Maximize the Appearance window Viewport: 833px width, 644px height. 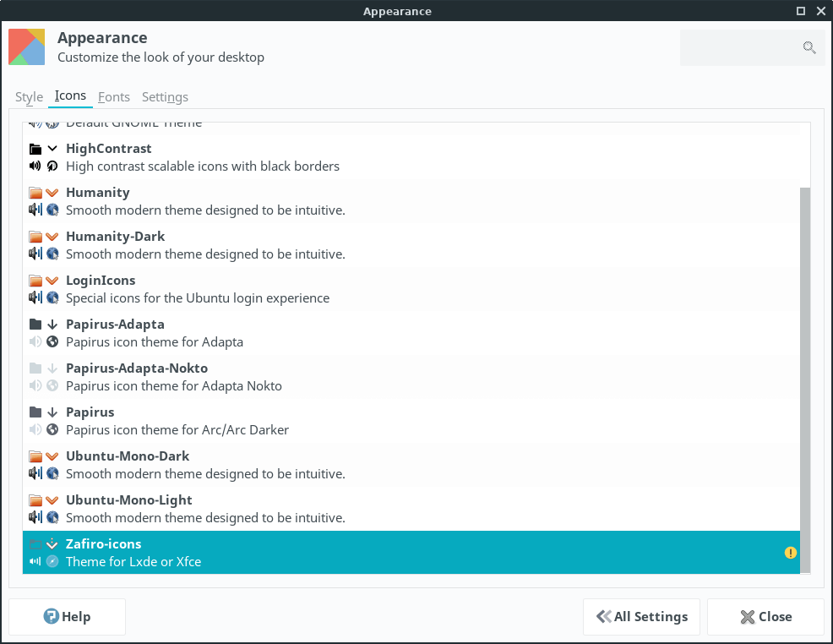coord(801,11)
